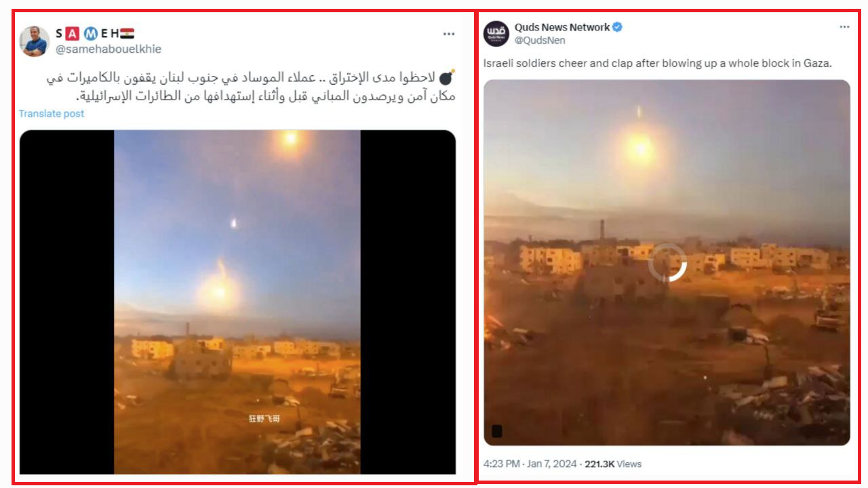Click the small black square in the Quds video corner
This screenshot has height=488, width=868.
pos(497,431)
